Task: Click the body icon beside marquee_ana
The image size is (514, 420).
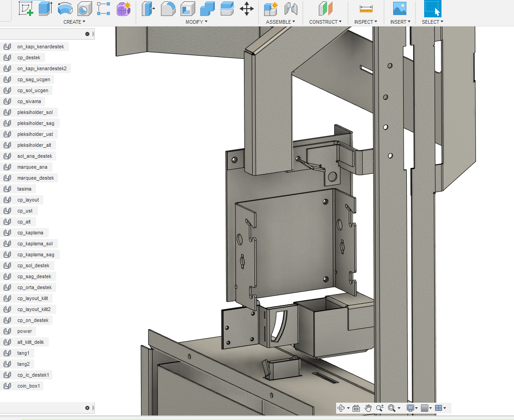Action: [7, 167]
